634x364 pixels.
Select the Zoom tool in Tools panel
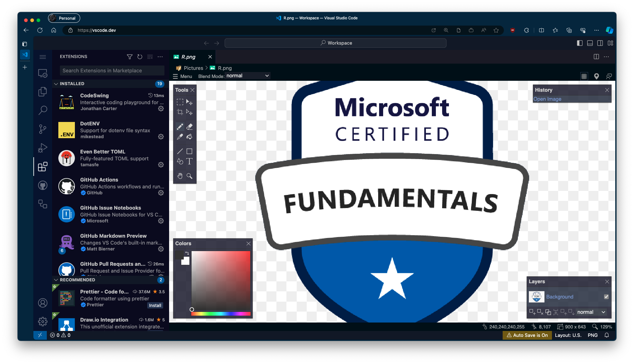(x=189, y=176)
